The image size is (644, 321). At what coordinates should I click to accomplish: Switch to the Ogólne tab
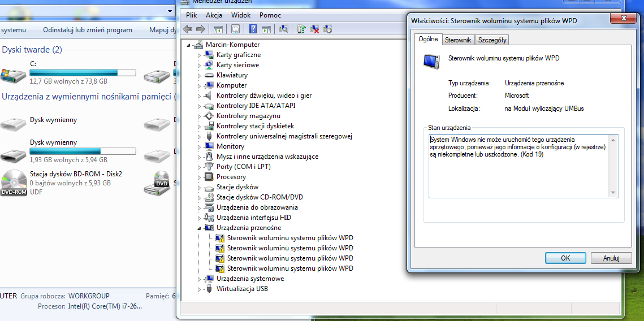tap(429, 40)
